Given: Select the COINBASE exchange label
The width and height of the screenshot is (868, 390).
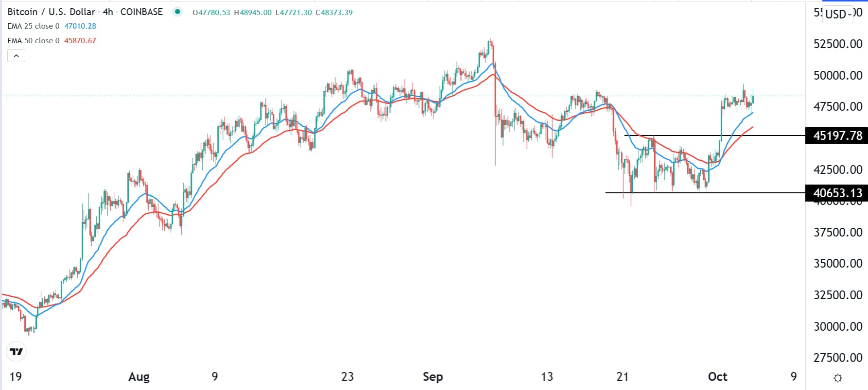Looking at the screenshot, I should coord(141,12).
